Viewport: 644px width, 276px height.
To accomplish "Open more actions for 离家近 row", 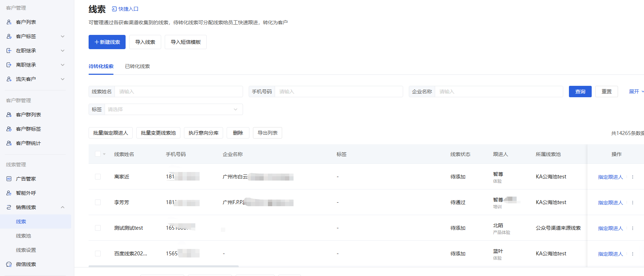I will click(633, 177).
